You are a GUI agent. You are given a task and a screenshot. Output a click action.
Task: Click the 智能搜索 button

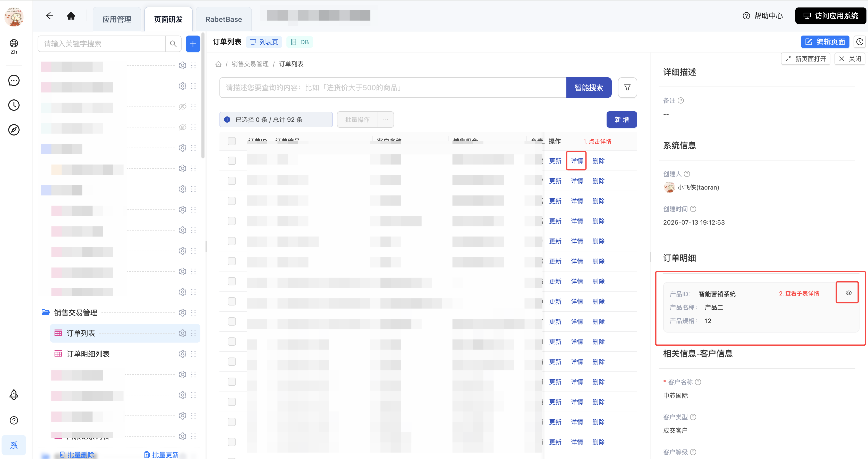coord(589,88)
